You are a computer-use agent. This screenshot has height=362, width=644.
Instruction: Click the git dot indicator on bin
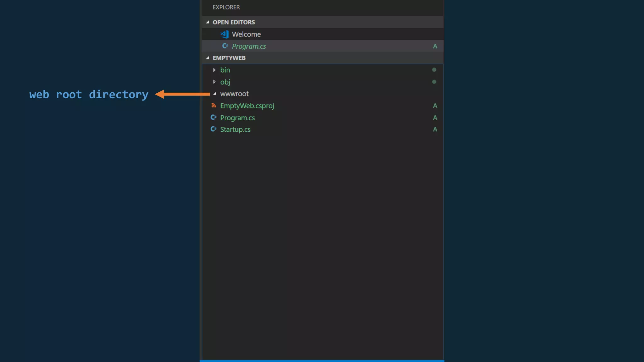(434, 70)
